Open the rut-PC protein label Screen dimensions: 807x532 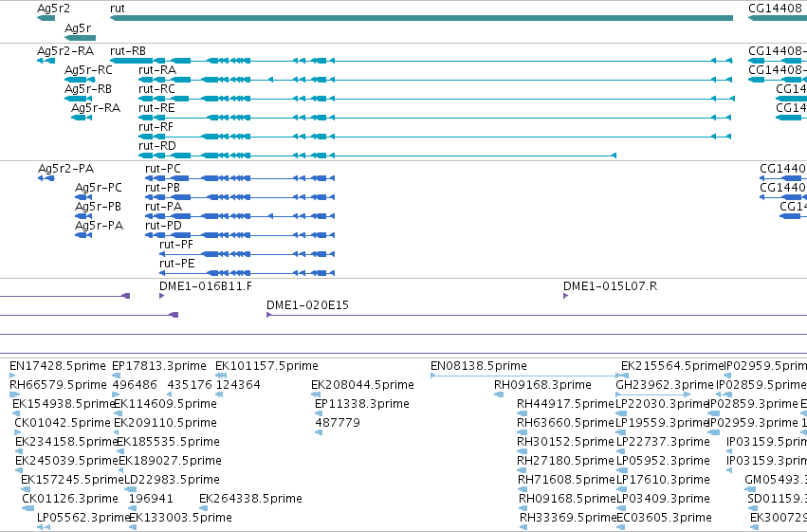[x=163, y=169]
